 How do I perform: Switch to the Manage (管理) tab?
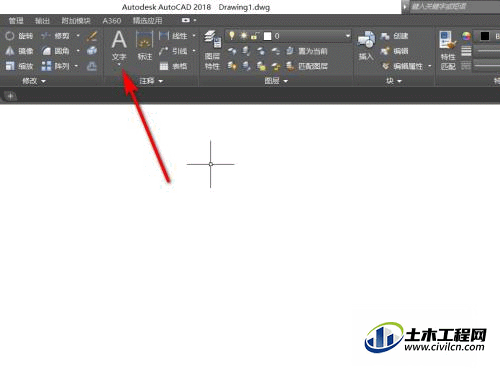tap(16, 21)
